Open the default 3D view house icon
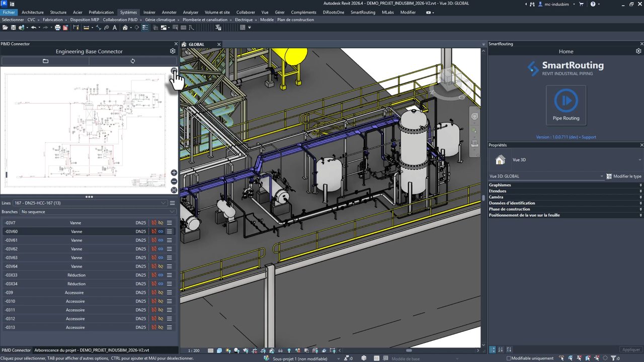The width and height of the screenshot is (644, 362). [x=125, y=27]
